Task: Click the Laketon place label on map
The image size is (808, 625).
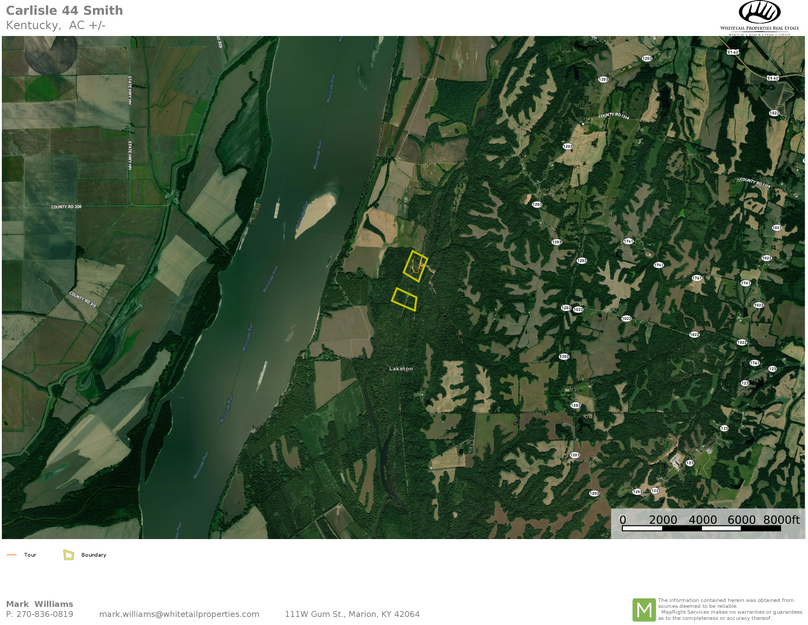Action: (400, 369)
